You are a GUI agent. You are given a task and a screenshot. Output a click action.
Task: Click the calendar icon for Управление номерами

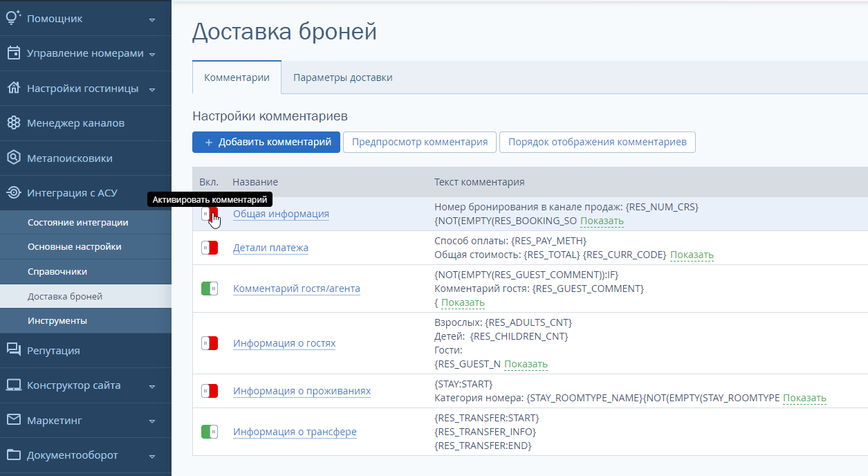pyautogui.click(x=14, y=53)
